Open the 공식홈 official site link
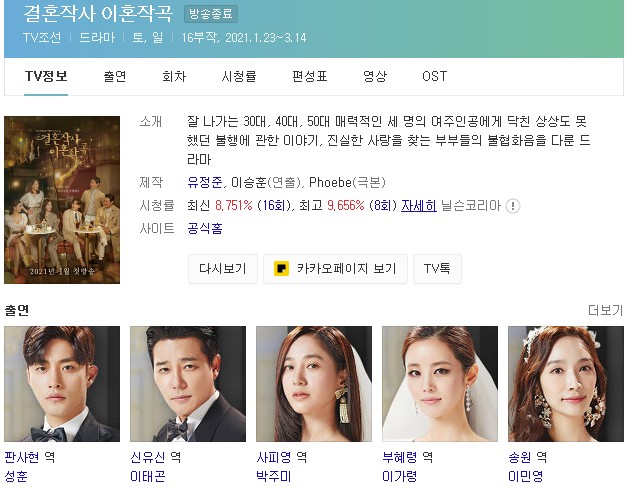The image size is (629, 492). pos(205,228)
